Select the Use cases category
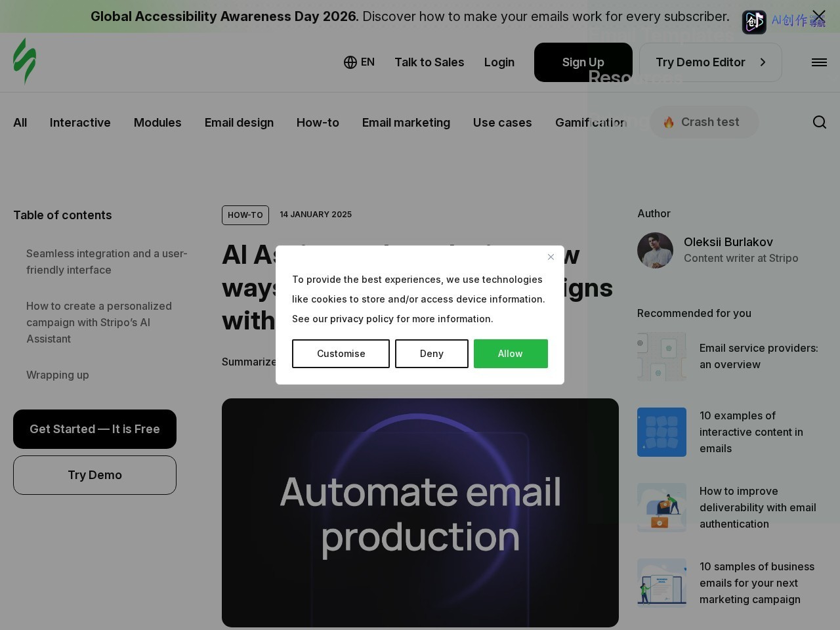840x630 pixels. 503,123
